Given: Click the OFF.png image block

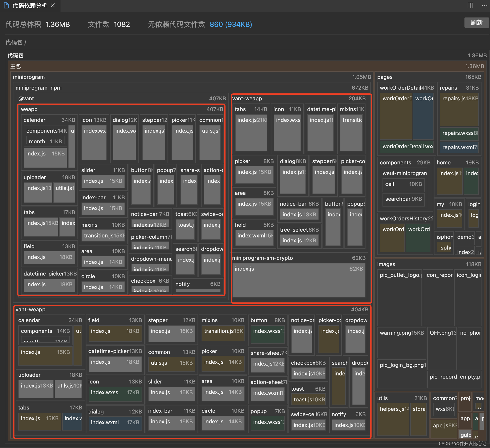Looking at the screenshot, I should pos(442,348).
